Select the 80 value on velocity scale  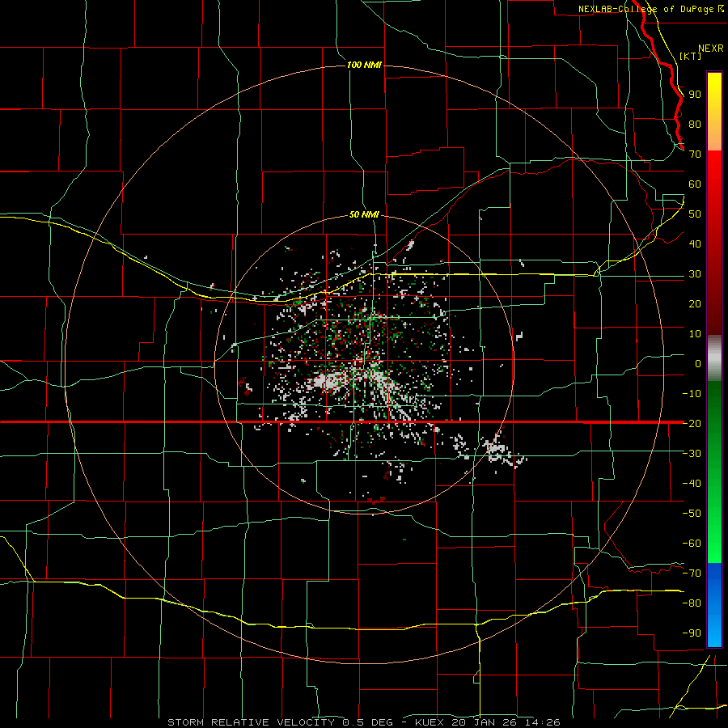pos(695,125)
